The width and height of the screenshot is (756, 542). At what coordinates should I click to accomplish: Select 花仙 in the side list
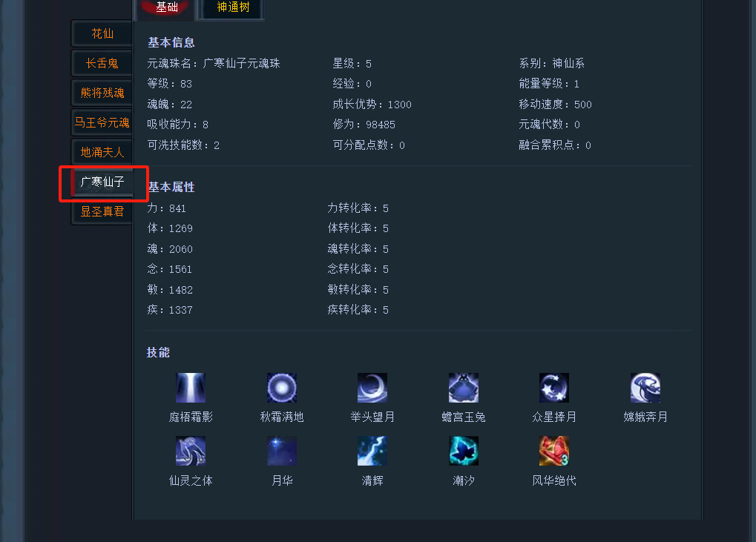coord(102,33)
